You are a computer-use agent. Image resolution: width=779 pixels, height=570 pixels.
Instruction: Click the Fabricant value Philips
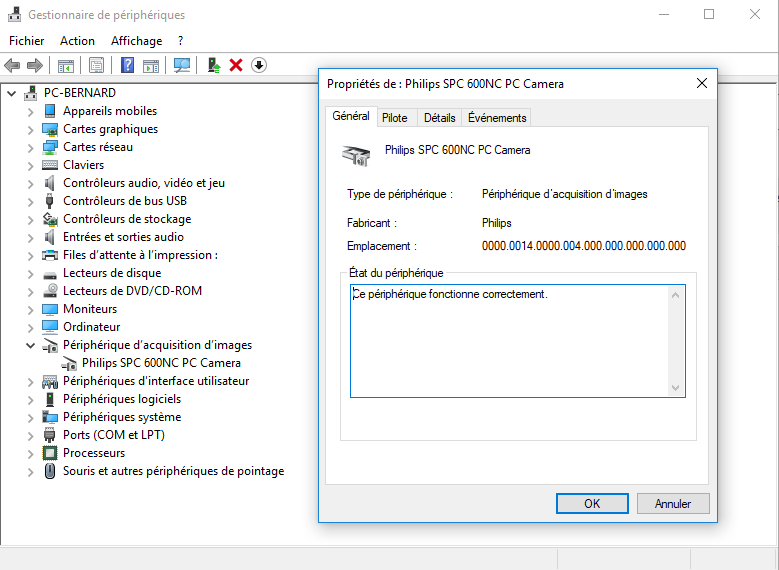(x=496, y=223)
